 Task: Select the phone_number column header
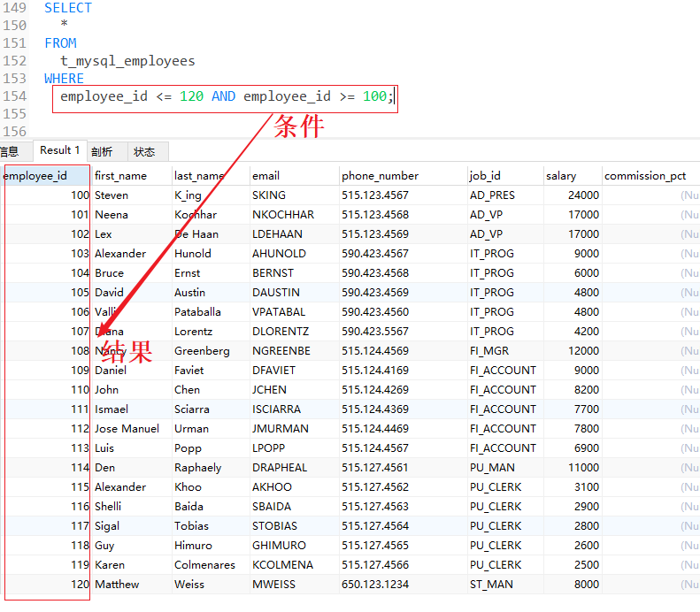(x=404, y=176)
